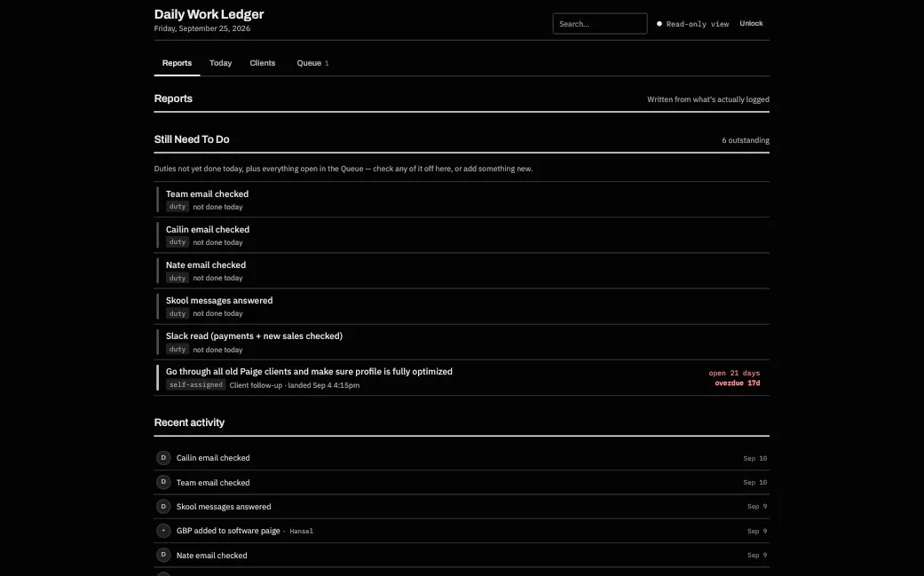924x576 pixels.
Task: Click the date 'Friday, September 25, 2026'
Action: click(202, 28)
